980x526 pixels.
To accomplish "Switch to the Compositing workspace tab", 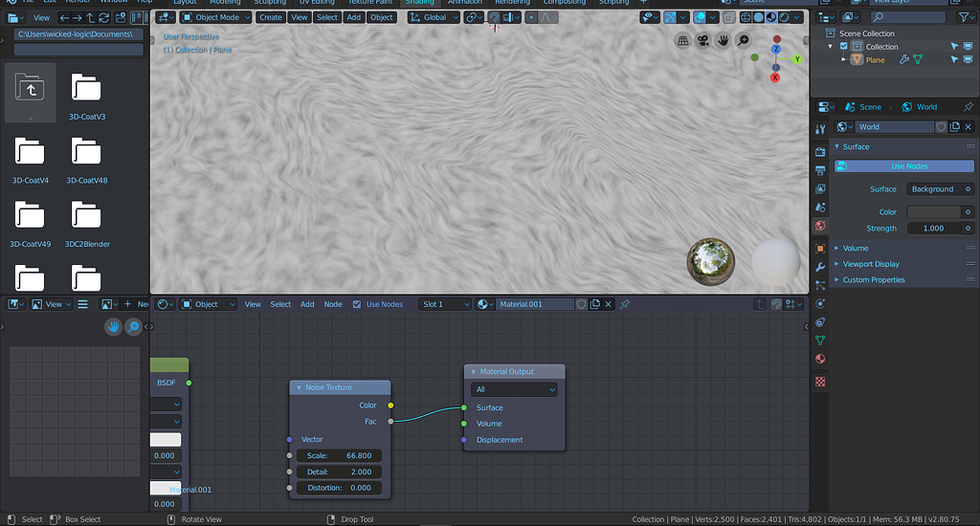I will click(x=565, y=3).
